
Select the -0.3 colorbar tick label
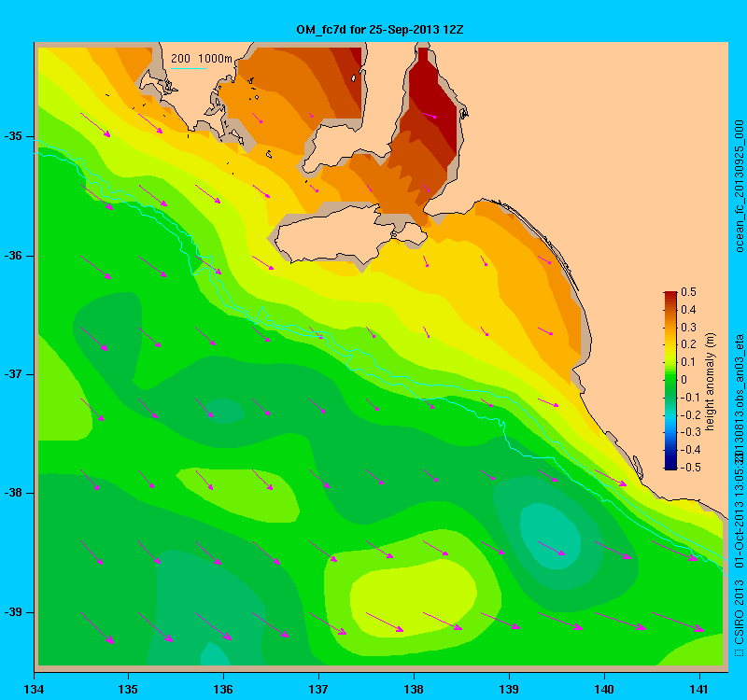690,432
